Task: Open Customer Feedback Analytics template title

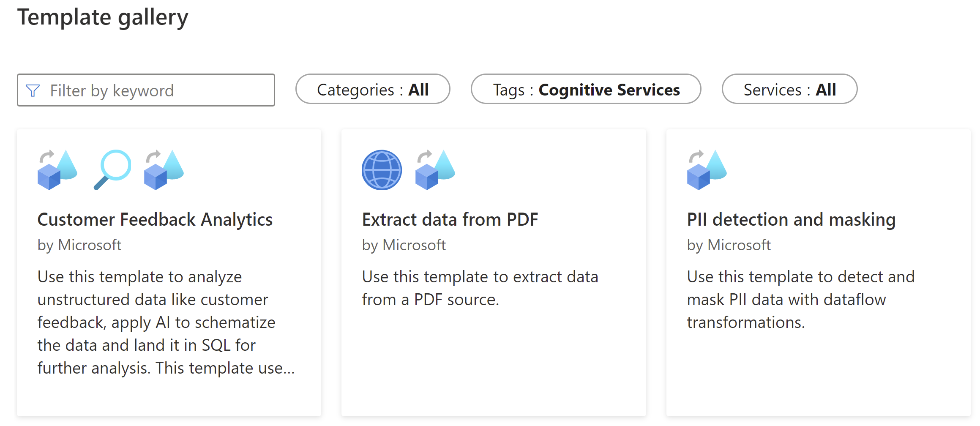Action: pyautogui.click(x=155, y=220)
